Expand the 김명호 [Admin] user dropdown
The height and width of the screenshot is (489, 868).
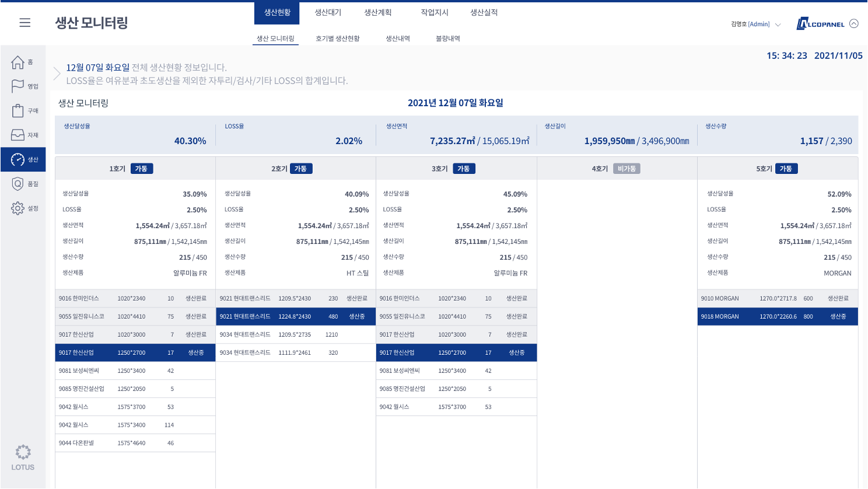pos(778,25)
